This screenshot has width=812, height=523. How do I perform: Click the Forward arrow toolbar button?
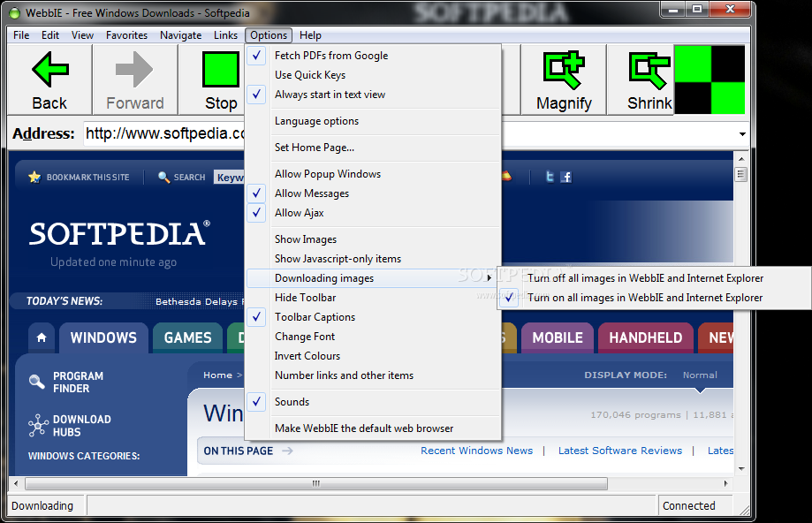[135, 80]
